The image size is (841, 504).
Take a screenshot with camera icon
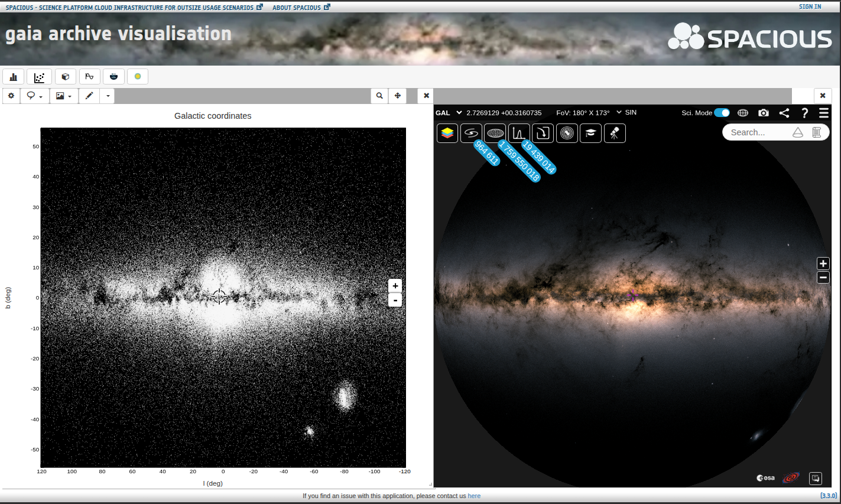764,113
